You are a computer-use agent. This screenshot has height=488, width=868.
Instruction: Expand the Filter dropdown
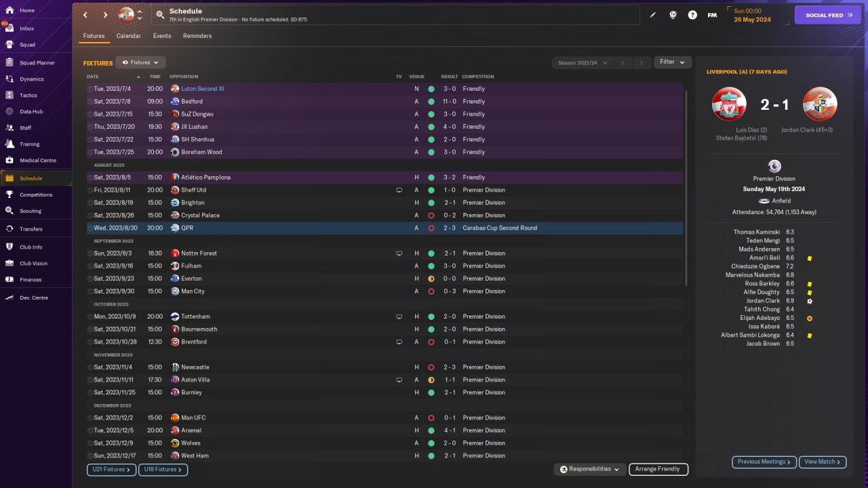click(672, 62)
